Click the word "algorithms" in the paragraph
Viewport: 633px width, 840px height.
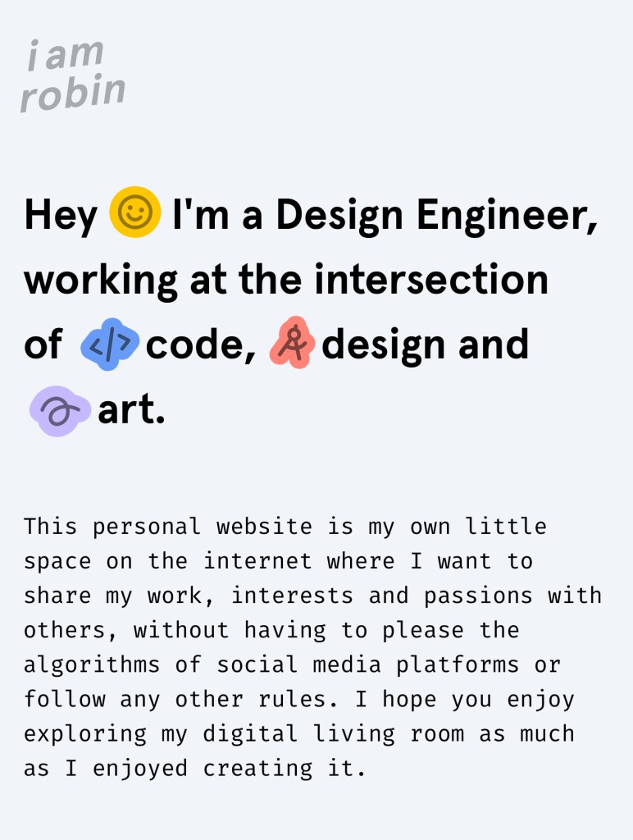(92, 664)
